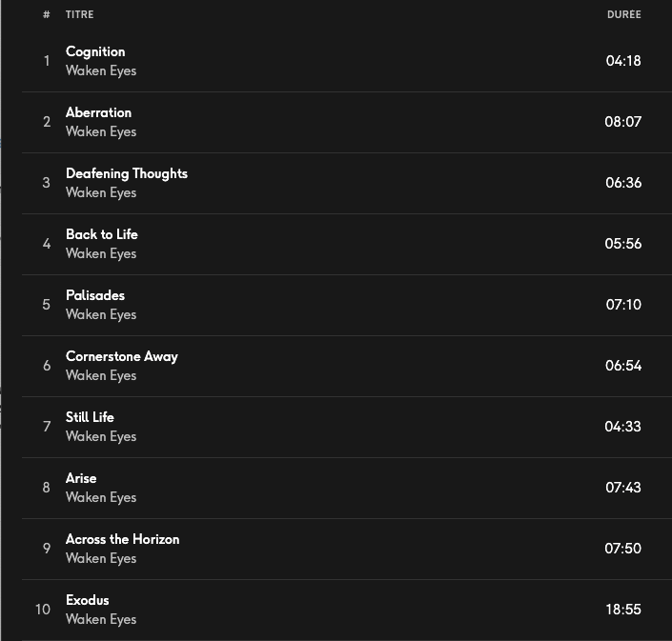
Task: Click the # column header
Action: pos(46,15)
